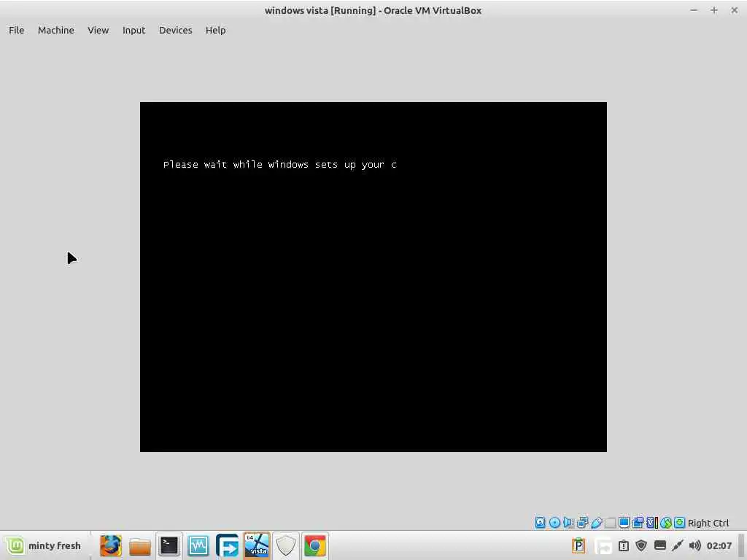Click the show desktop strip after the clock
Viewport: 747px width, 560px height.
tap(741, 545)
